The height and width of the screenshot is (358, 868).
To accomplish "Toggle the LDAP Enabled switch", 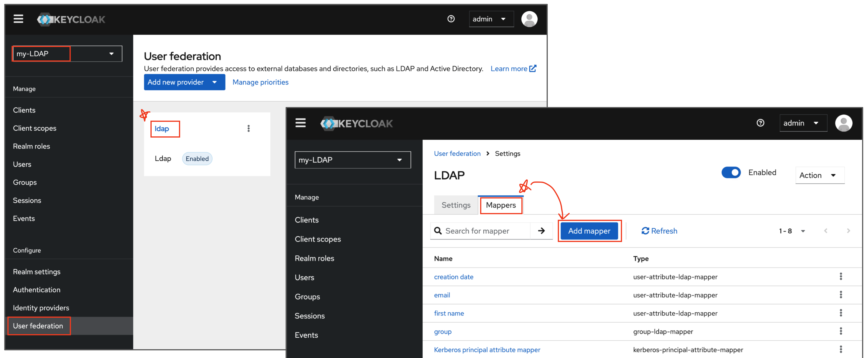I will (x=731, y=173).
